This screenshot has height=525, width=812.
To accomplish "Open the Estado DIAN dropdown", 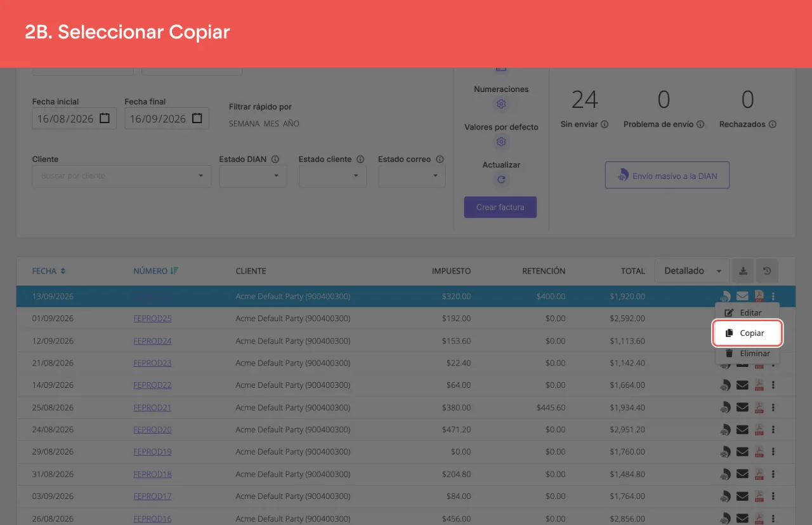I will pos(253,176).
